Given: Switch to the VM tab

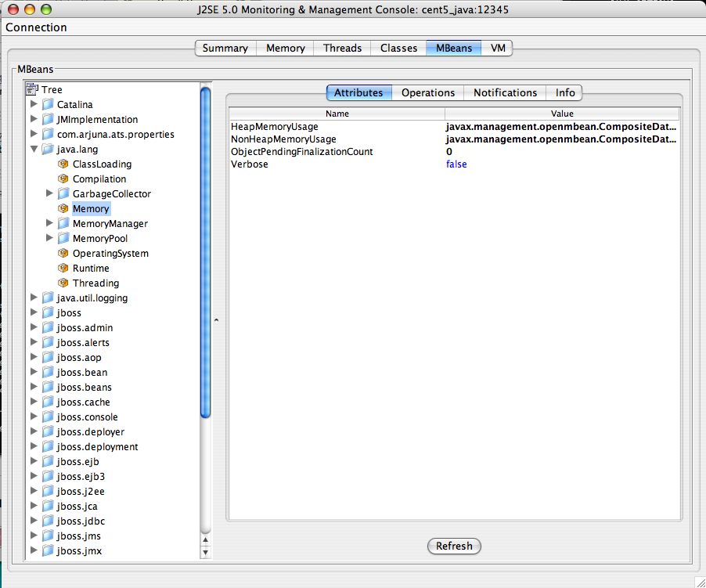Looking at the screenshot, I should (498, 49).
